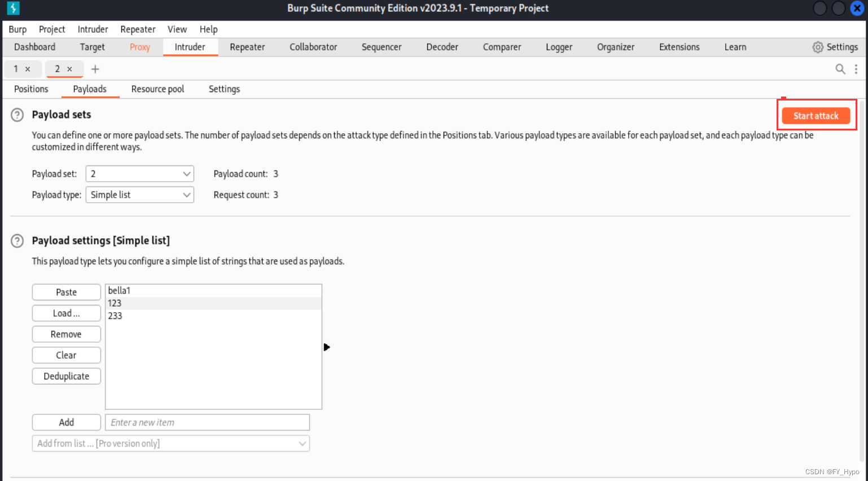This screenshot has width=868, height=481.
Task: Focus the Enter a new item field
Action: [207, 422]
